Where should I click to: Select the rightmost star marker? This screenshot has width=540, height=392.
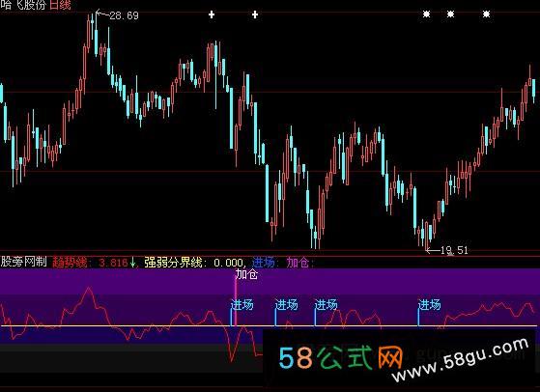tap(486, 14)
